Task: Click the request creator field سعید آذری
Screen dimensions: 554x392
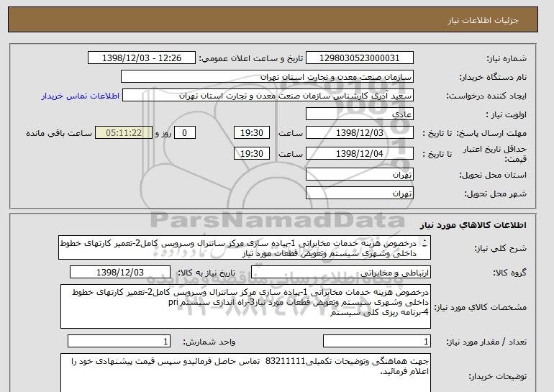Action: coord(268,96)
